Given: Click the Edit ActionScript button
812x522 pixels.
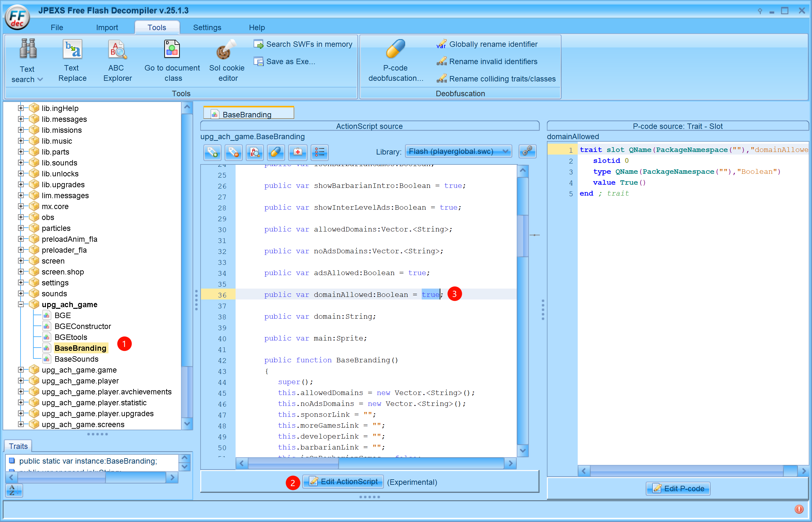Looking at the screenshot, I should point(343,482).
